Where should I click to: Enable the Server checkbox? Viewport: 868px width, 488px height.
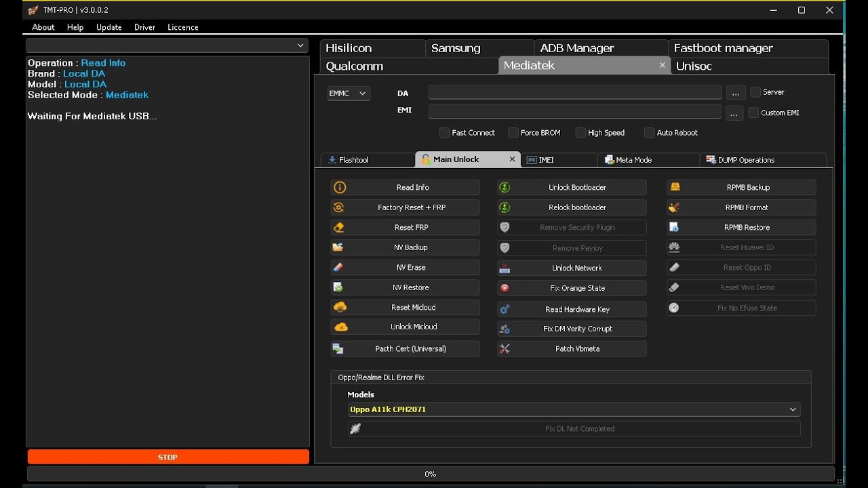(755, 92)
